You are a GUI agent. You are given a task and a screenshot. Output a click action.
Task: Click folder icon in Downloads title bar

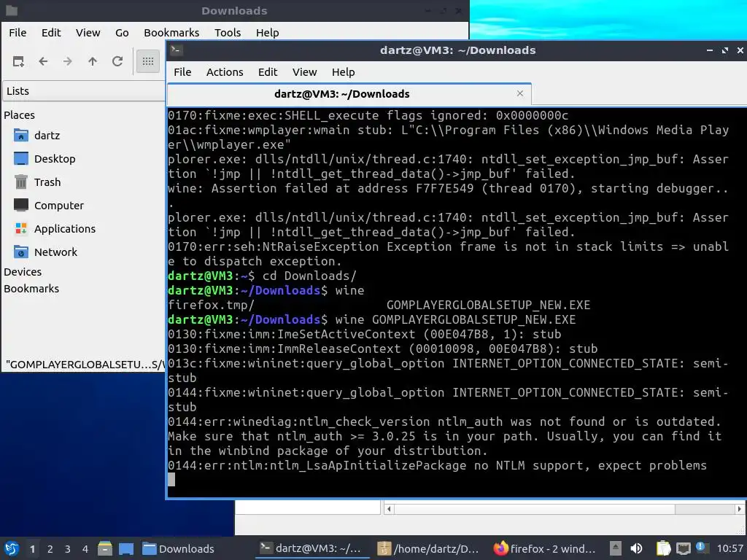[12, 10]
